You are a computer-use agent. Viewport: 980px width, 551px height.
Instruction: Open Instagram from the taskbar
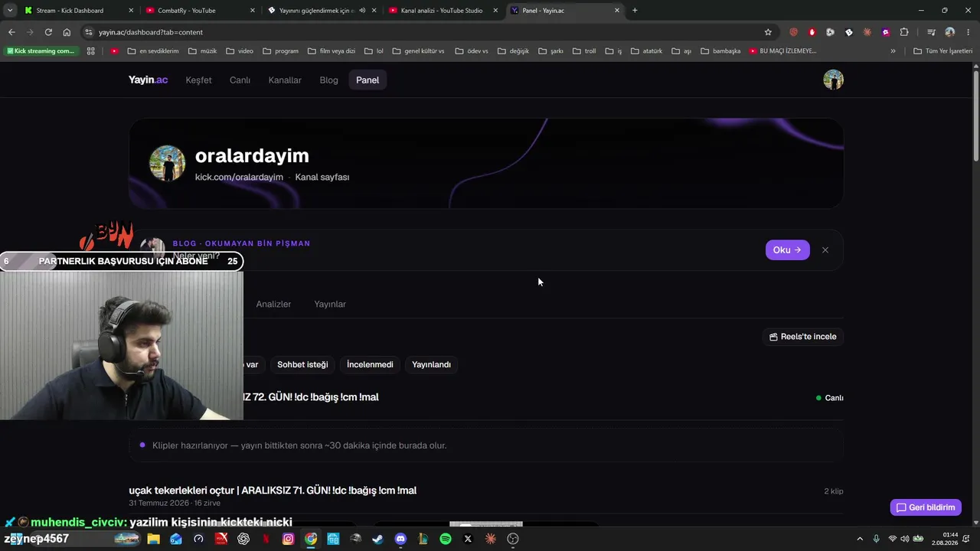(x=288, y=539)
